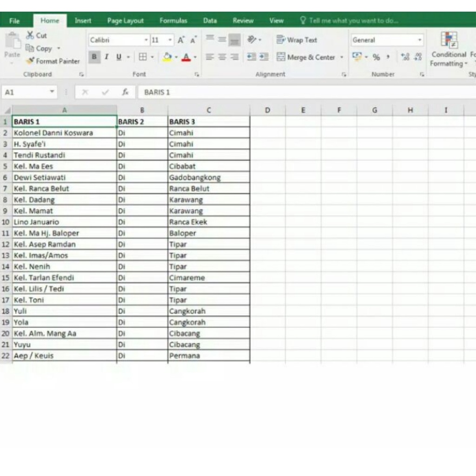Click the Borders grid icon
Screen dimensions: 476x476
pyautogui.click(x=143, y=57)
